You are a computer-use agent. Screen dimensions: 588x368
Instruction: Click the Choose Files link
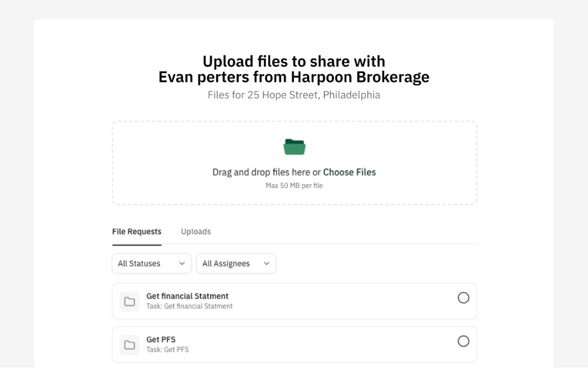tap(349, 172)
